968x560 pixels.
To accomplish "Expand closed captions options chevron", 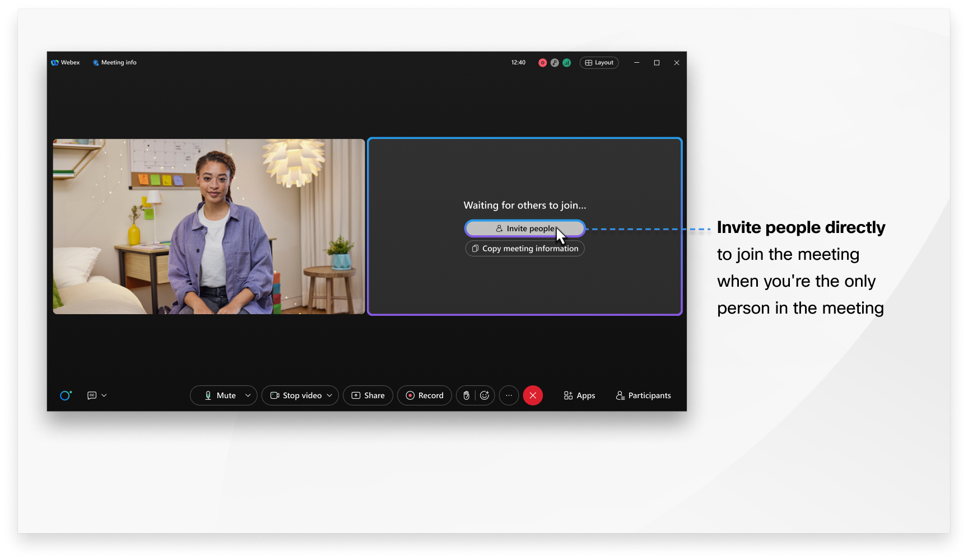I will click(104, 395).
